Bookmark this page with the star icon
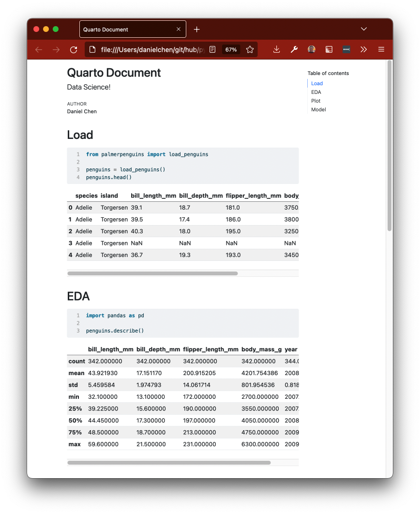Screen dimensions: 420x514 250,49
